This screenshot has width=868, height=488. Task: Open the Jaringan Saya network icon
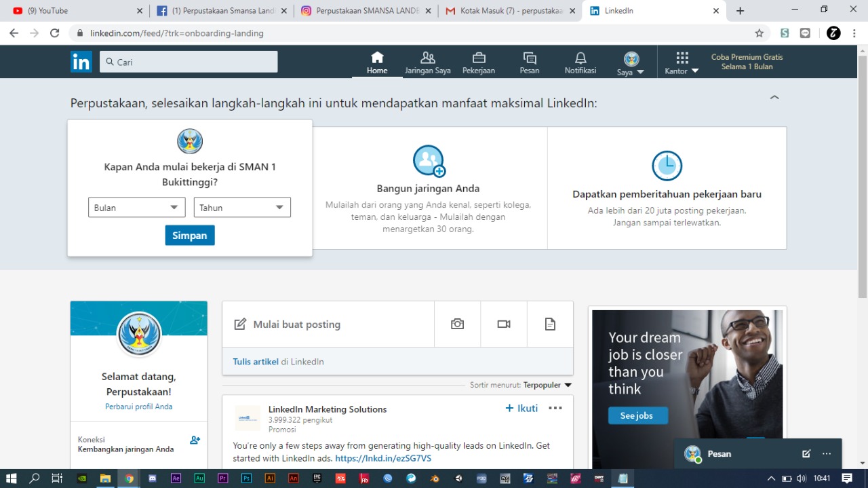(427, 58)
